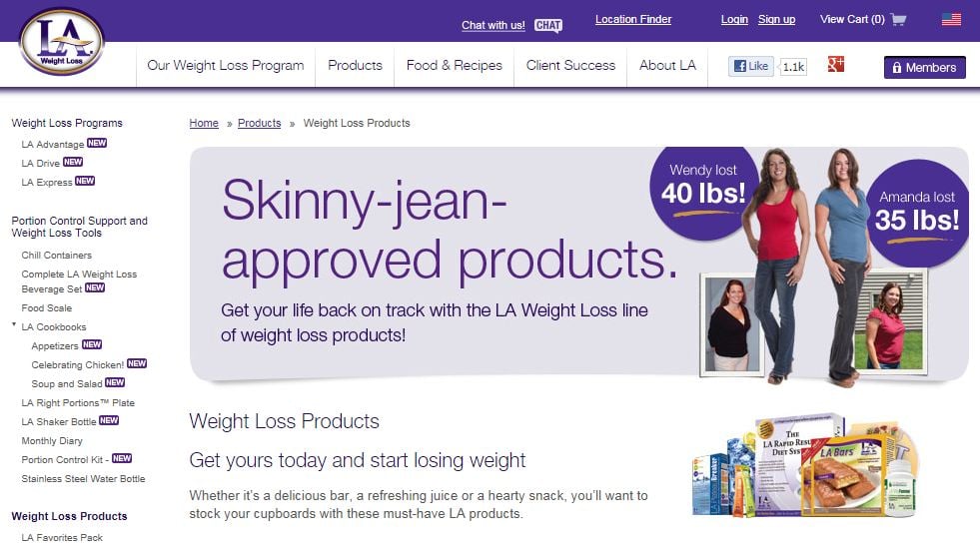Open Client Success menu
Viewport: 980px width, 548px height.
point(570,66)
